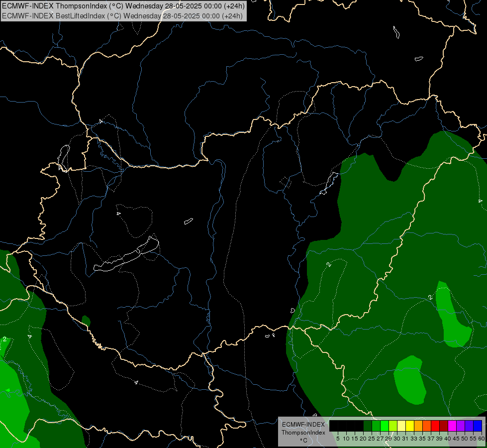Choose the yellow 31–33 legend swatch
The width and height of the screenshot is (487, 448).
pyautogui.click(x=410, y=426)
